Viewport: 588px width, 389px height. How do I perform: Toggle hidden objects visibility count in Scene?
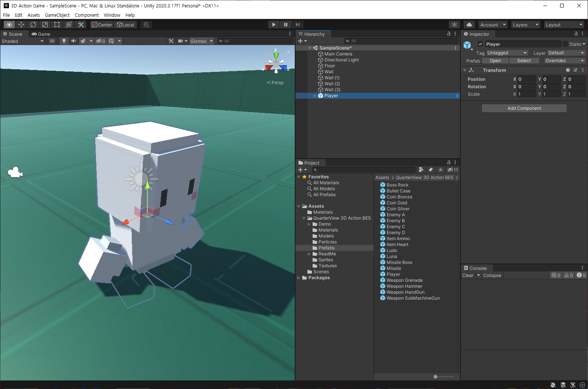pyautogui.click(x=101, y=41)
